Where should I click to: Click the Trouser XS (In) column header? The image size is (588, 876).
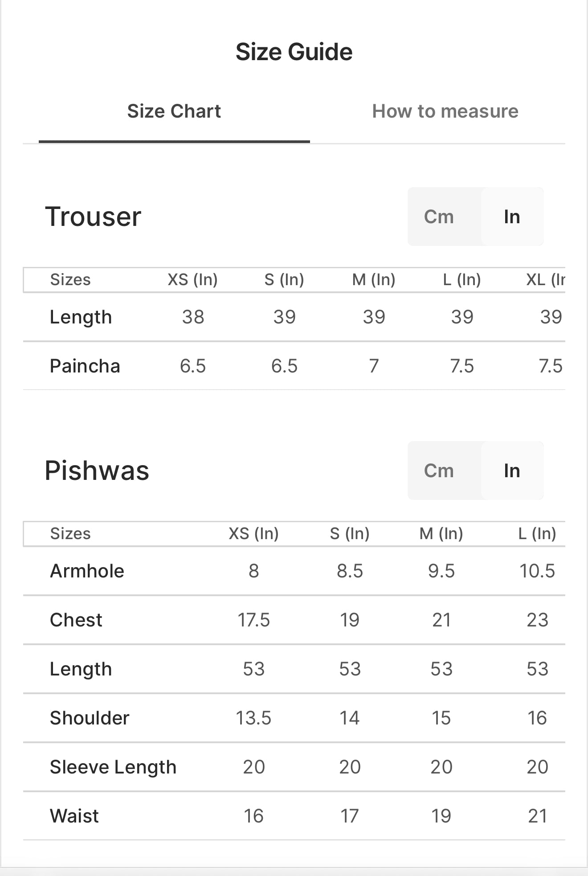pos(192,280)
